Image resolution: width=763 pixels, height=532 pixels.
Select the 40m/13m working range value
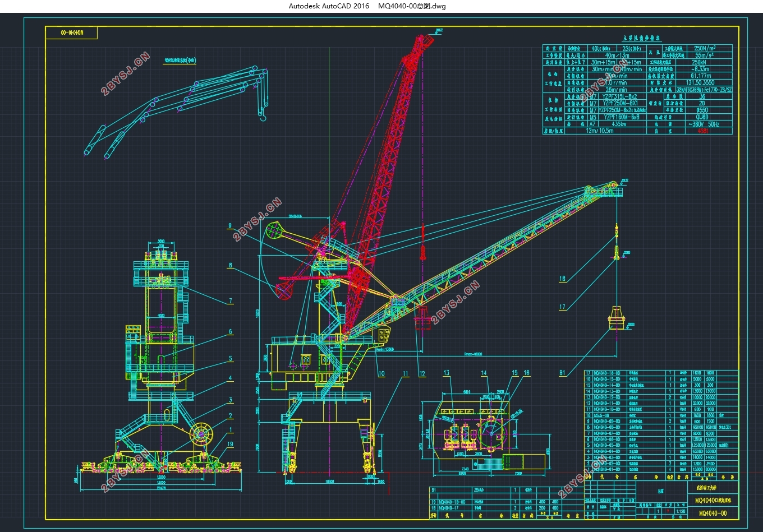(x=617, y=55)
